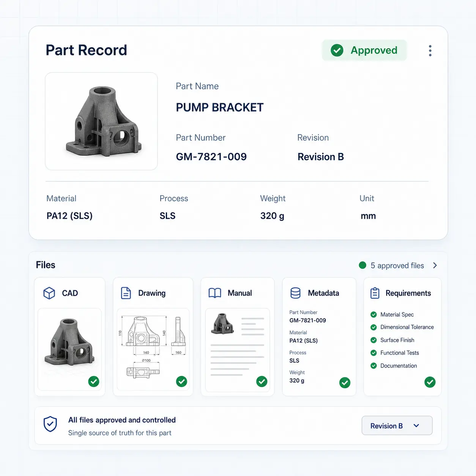Click the Documentation check icon
Image resolution: width=476 pixels, height=476 pixels.
[x=374, y=366]
